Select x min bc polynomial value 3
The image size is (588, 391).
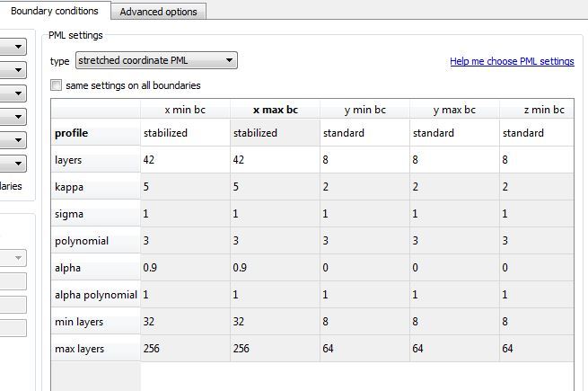coord(186,241)
